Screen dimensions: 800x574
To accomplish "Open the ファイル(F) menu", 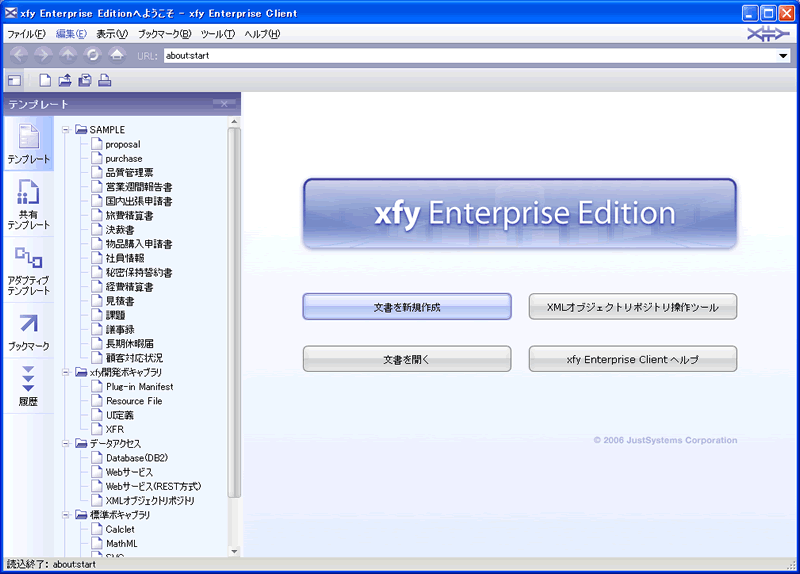I will 26,34.
